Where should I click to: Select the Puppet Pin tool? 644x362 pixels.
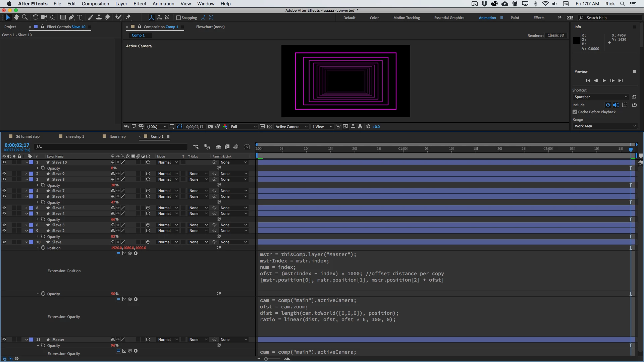(x=128, y=17)
